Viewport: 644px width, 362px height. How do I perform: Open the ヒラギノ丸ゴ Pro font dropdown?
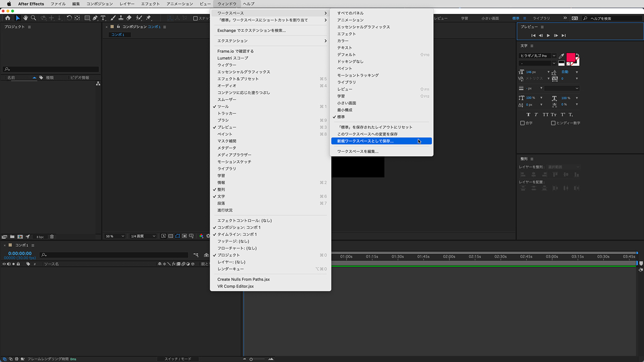(x=537, y=56)
